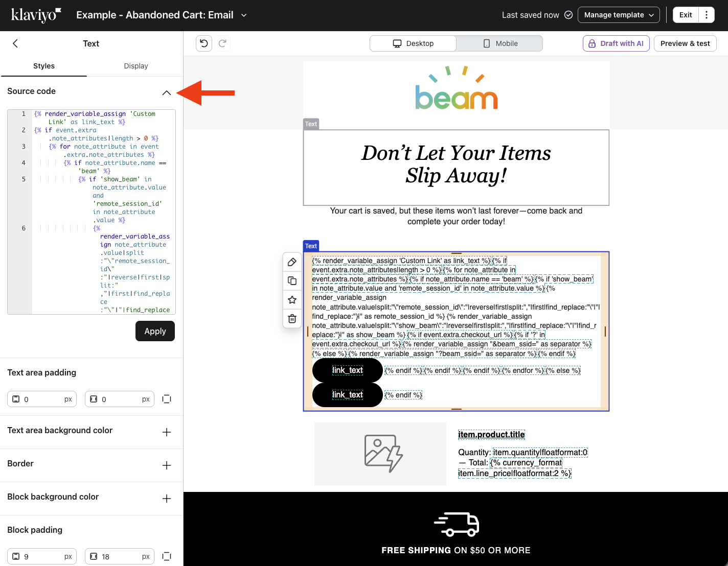Redo the last undone change
Screen dimensions: 728x566
pos(222,43)
